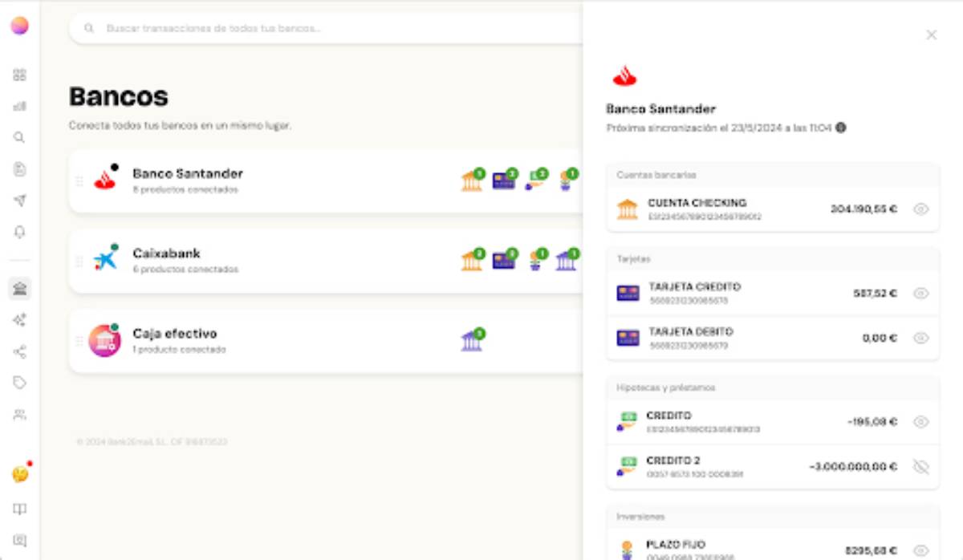This screenshot has width=963, height=560.
Task: Click Caixabank star logo
Action: pyautogui.click(x=105, y=260)
